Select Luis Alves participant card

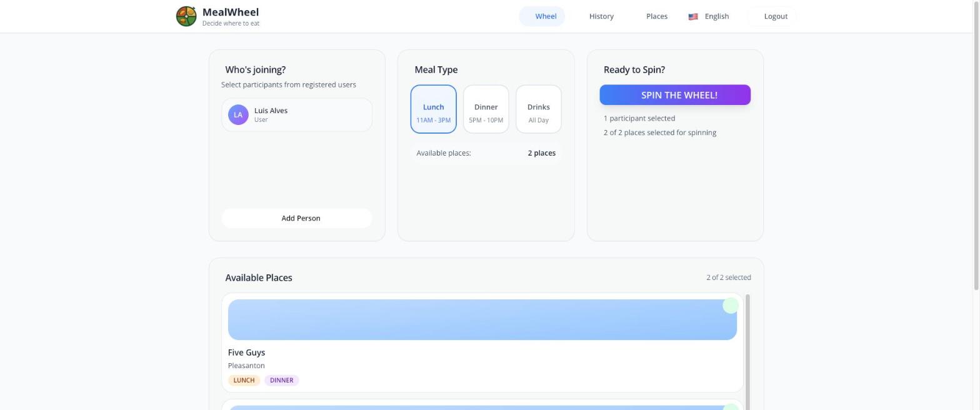[297, 115]
